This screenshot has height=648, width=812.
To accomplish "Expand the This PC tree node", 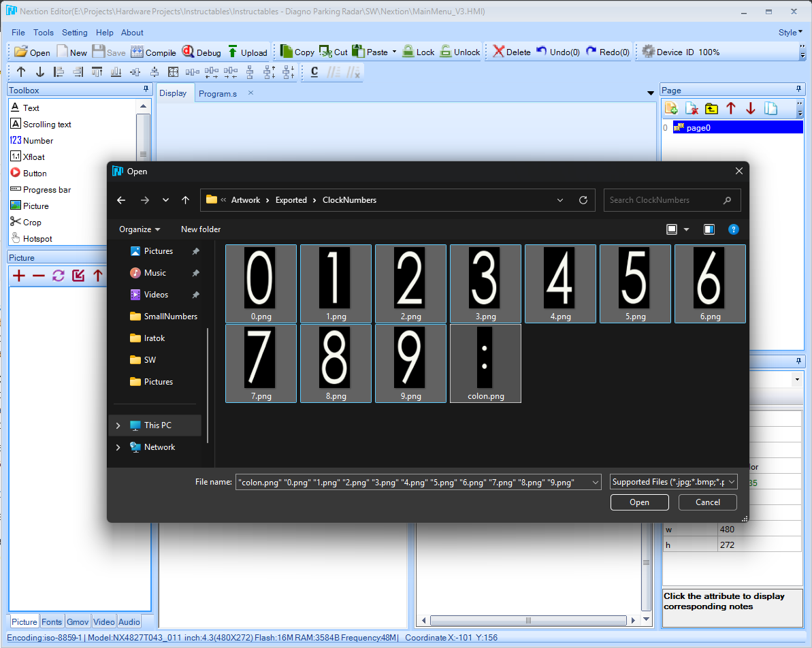I will click(118, 425).
